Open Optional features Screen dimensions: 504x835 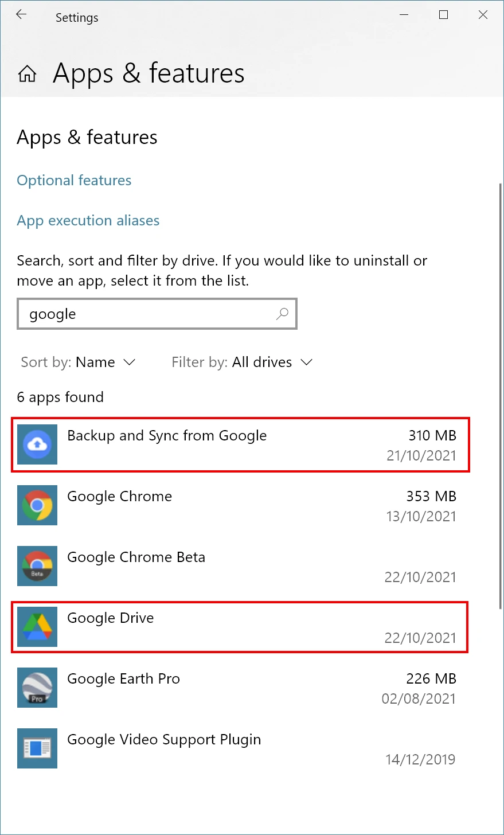[x=74, y=180]
